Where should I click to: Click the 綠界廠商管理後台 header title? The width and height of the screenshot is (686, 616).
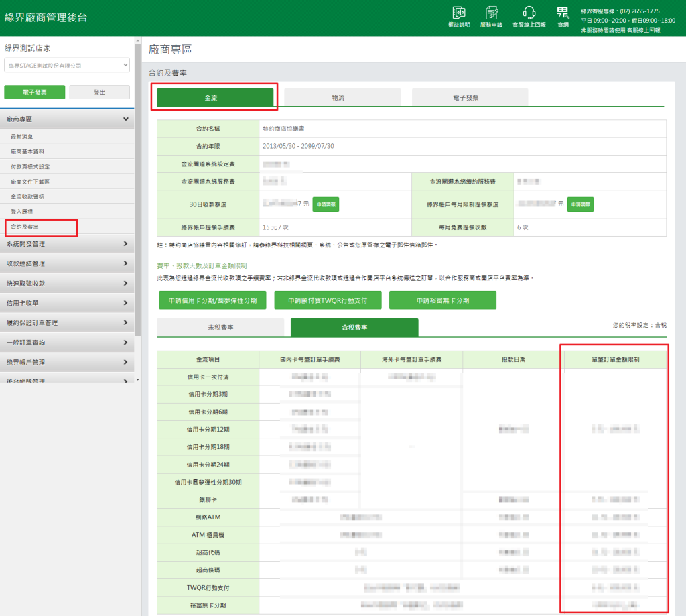tap(46, 17)
